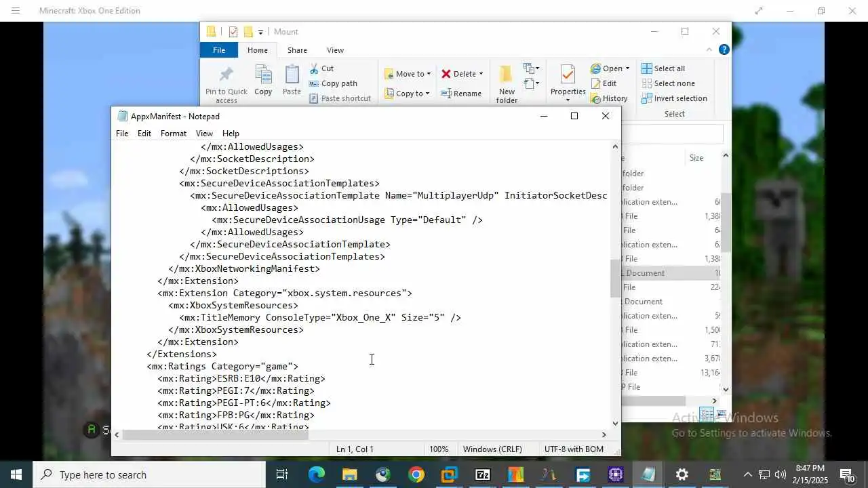The image size is (868, 488).
Task: Click Pin to Quick access in Explorer ribbon
Action: [x=226, y=85]
